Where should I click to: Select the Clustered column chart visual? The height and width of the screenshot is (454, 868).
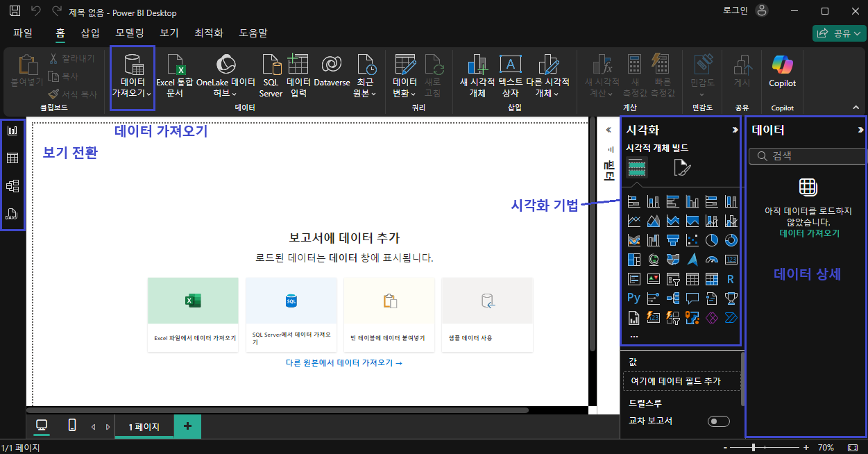tap(692, 201)
